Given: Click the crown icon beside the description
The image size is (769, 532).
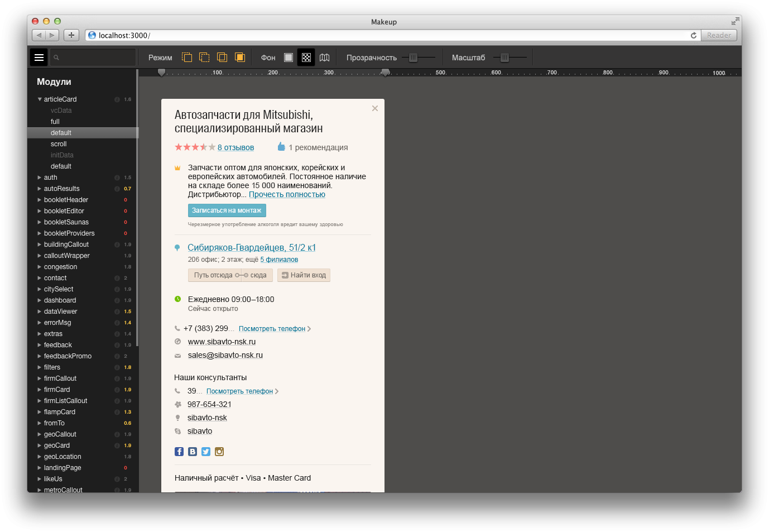Looking at the screenshot, I should tap(177, 167).
